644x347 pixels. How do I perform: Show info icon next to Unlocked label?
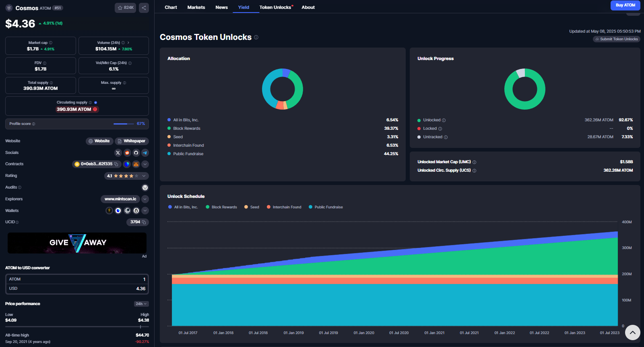pyautogui.click(x=444, y=121)
